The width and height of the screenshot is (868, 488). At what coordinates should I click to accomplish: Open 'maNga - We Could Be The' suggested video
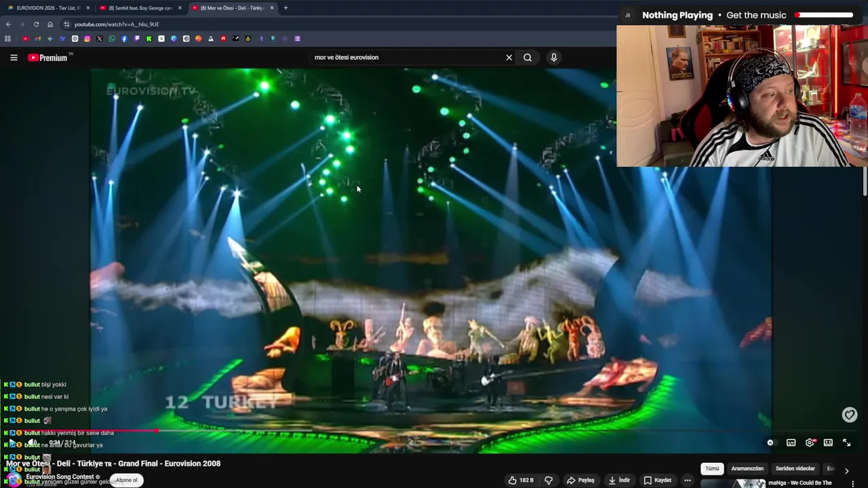pos(800,483)
